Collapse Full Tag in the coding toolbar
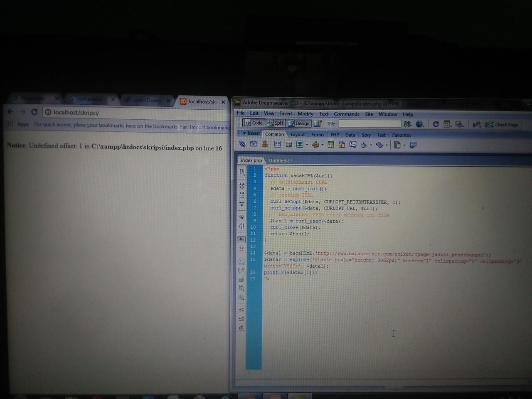 tap(242, 185)
